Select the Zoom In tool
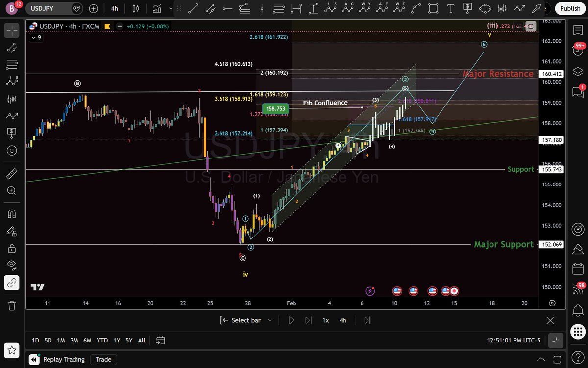The height and width of the screenshot is (368, 588). tap(12, 191)
